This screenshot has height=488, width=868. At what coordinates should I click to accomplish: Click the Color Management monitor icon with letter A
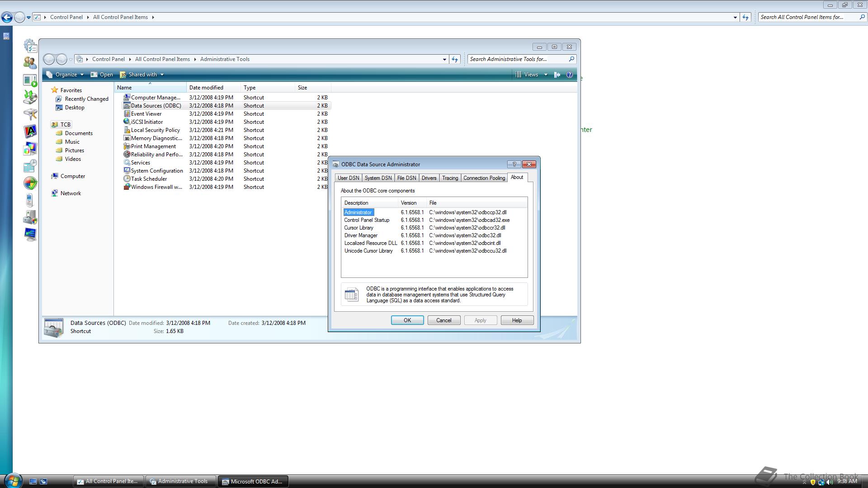click(x=30, y=131)
